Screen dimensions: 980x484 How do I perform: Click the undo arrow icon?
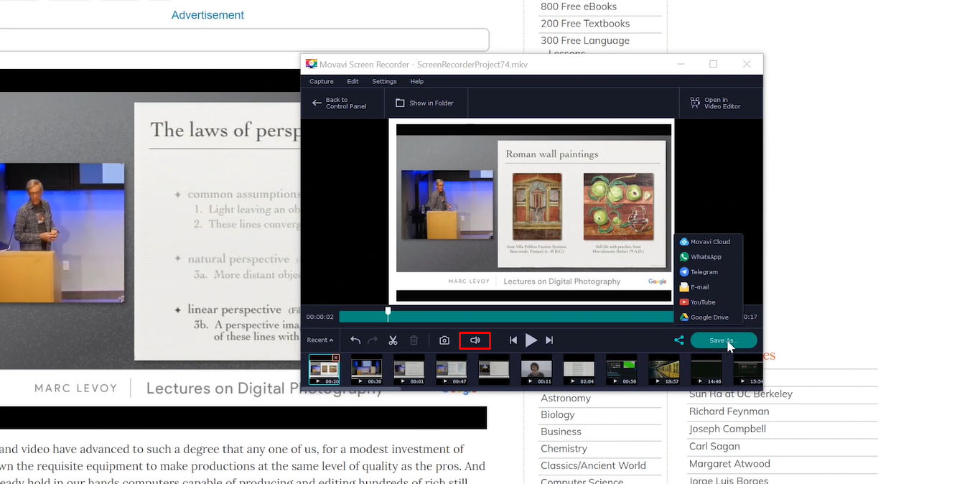click(x=355, y=340)
